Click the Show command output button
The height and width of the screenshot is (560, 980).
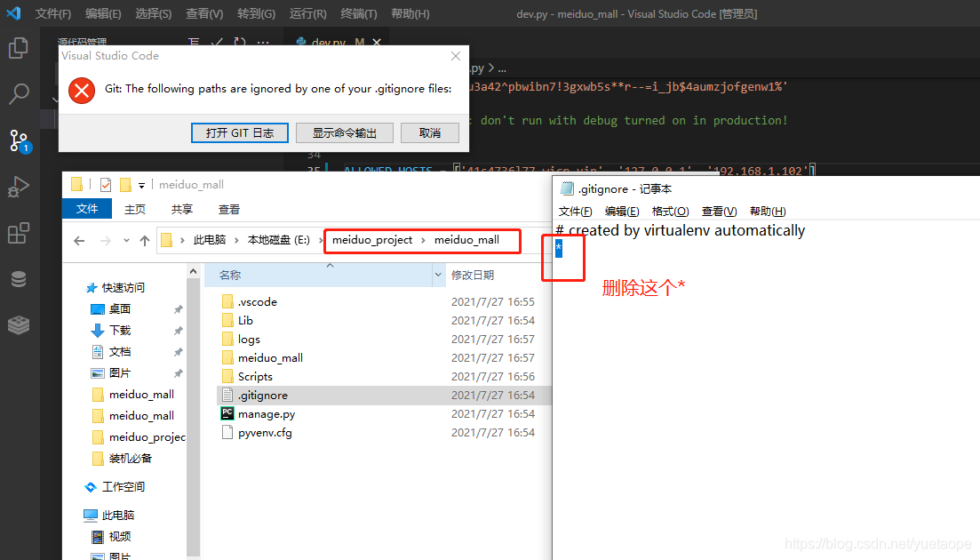(345, 133)
